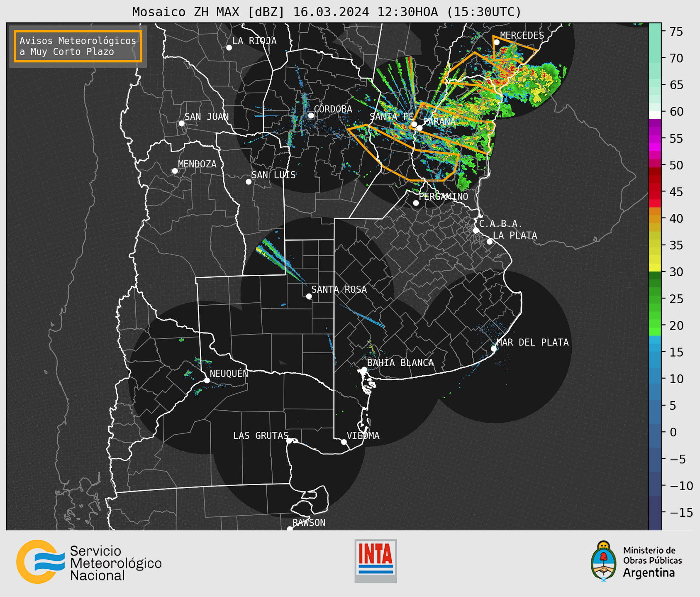Click the Rawson city marker dot
700x597 pixels.
click(290, 529)
